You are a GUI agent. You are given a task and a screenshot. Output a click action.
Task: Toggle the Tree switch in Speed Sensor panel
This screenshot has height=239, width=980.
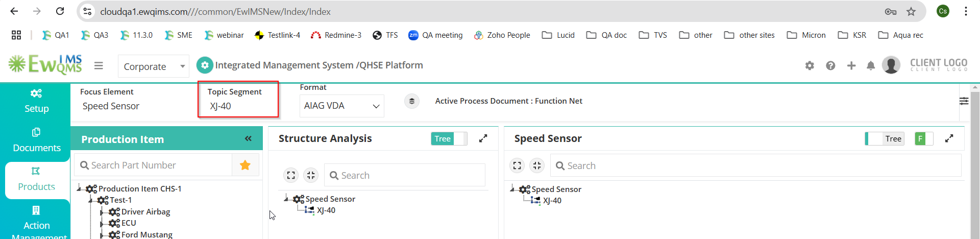click(885, 138)
